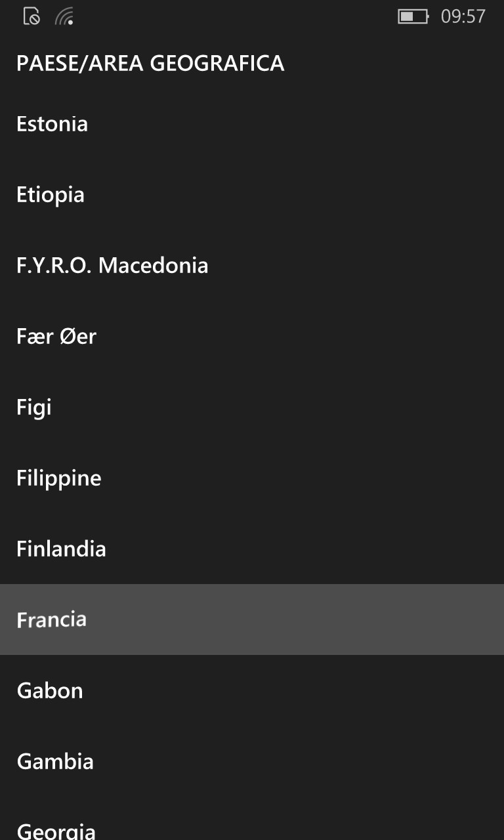The width and height of the screenshot is (504, 840).
Task: Select Fær Øer list item
Action: point(252,336)
